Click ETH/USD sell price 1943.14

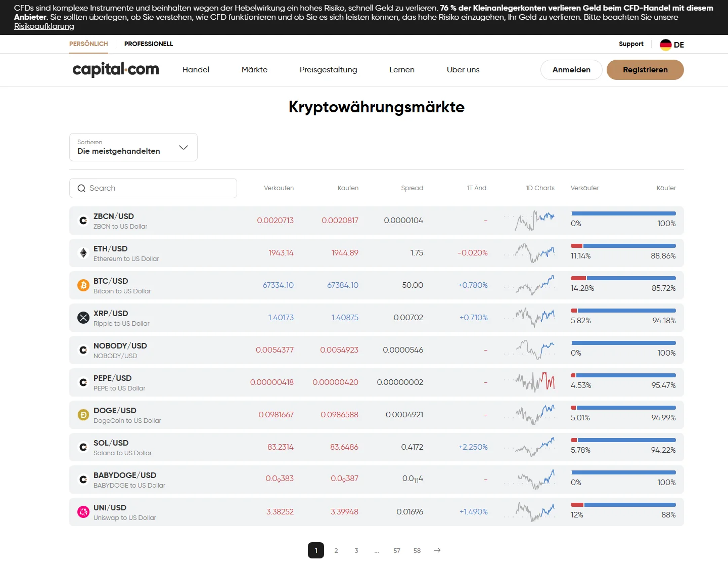tap(281, 253)
